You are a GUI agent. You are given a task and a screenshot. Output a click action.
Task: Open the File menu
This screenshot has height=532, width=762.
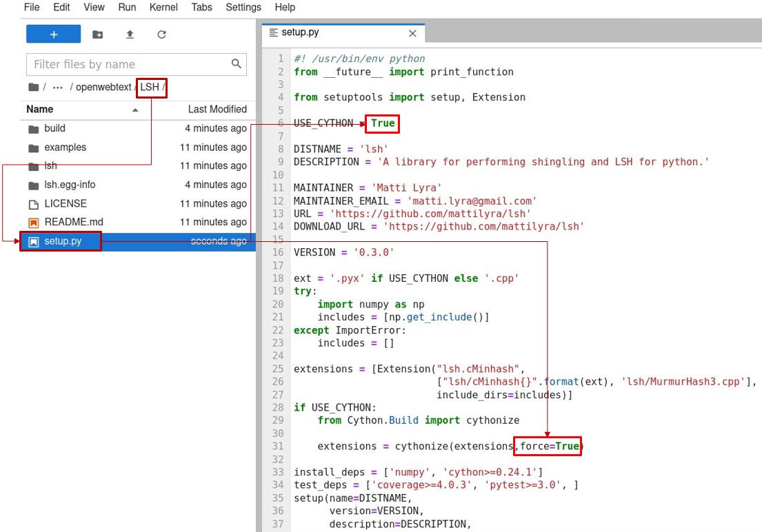click(32, 8)
